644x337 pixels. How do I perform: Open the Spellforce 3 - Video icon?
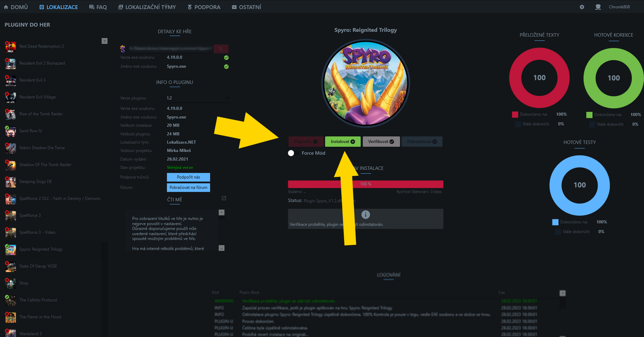(10, 233)
